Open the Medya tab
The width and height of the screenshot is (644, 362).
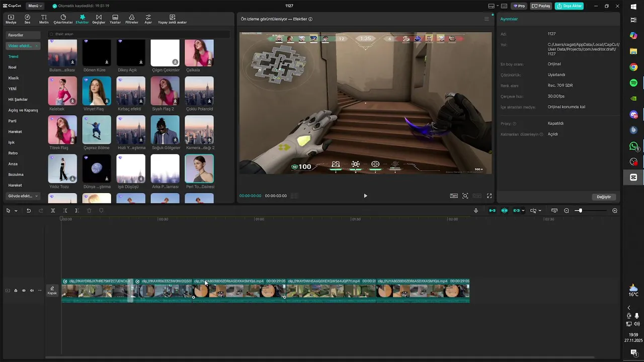tap(11, 19)
